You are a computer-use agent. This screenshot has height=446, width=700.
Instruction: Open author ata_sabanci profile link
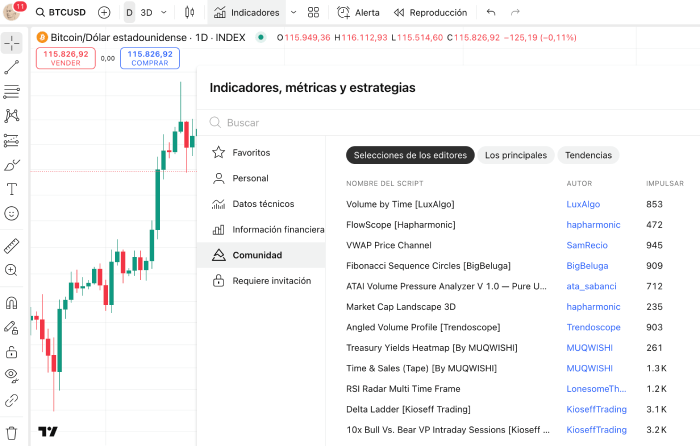coord(591,286)
